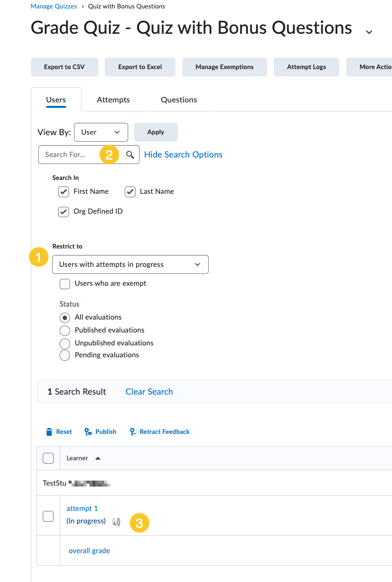This screenshot has width=392, height=582.
Task: Switch to the Attempts tab
Action: click(x=113, y=100)
